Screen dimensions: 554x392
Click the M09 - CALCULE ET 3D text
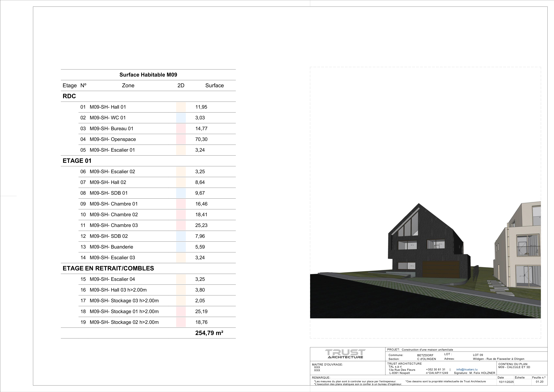(x=514, y=367)
